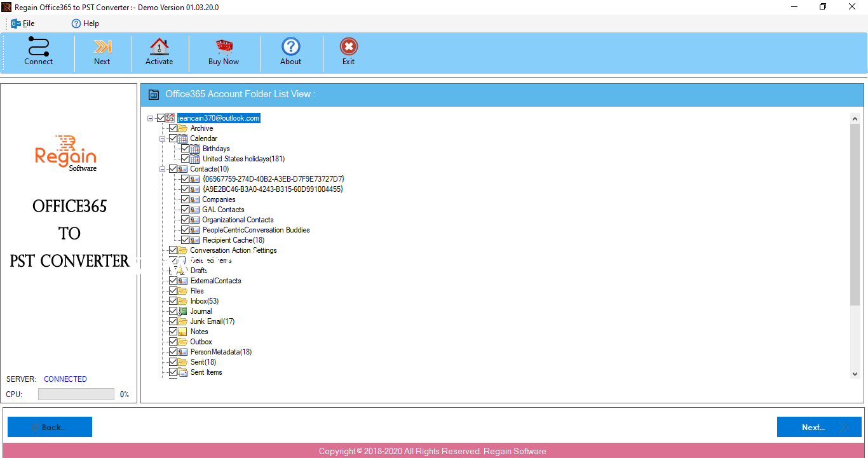The height and width of the screenshot is (458, 868).
Task: Collapse the jeancain370@outlook.com root node
Action: (x=151, y=118)
